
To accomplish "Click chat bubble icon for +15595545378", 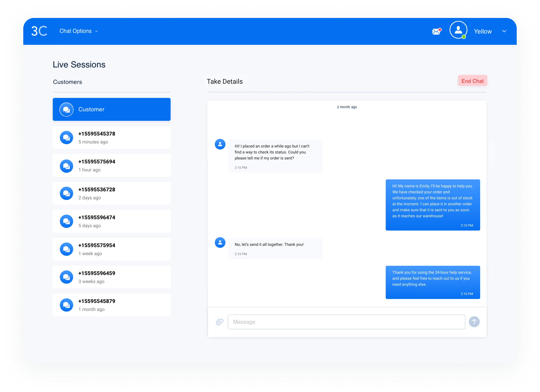I will click(67, 138).
